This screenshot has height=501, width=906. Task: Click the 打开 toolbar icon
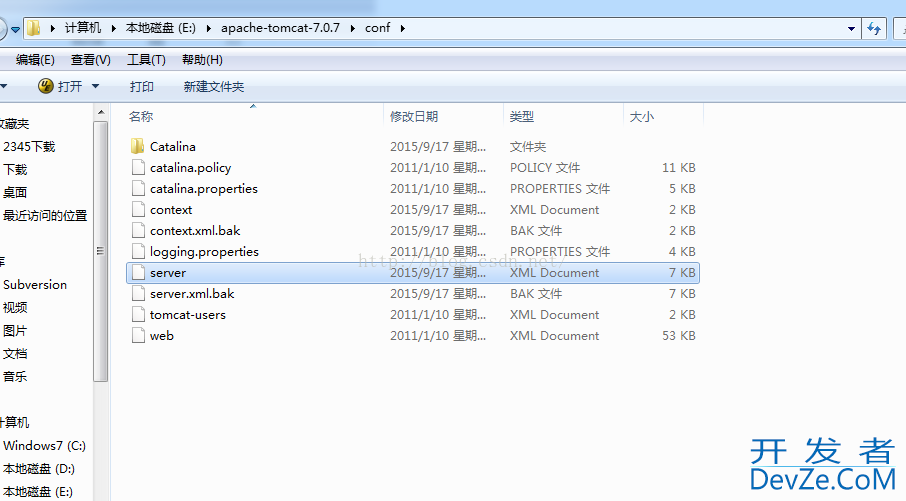click(x=46, y=86)
